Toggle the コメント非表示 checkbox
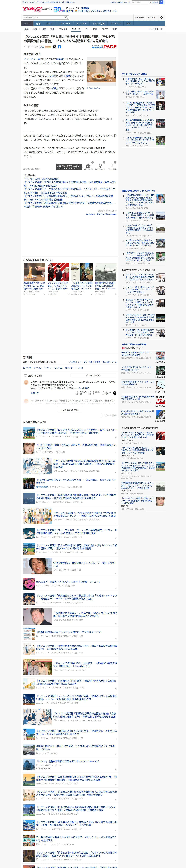 coord(102,415)
